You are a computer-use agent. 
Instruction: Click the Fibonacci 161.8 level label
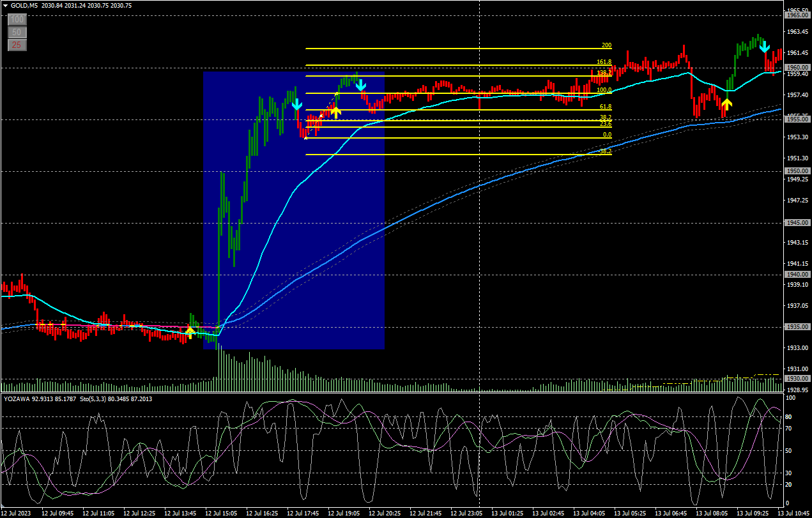(x=604, y=62)
